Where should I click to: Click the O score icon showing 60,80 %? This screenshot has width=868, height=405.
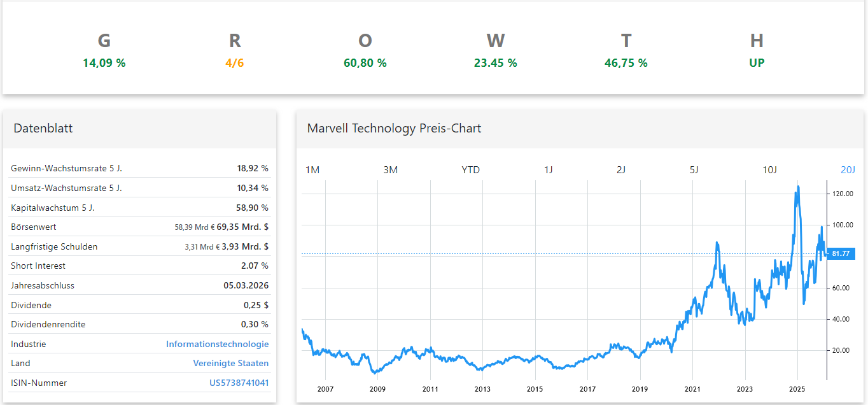tap(365, 51)
